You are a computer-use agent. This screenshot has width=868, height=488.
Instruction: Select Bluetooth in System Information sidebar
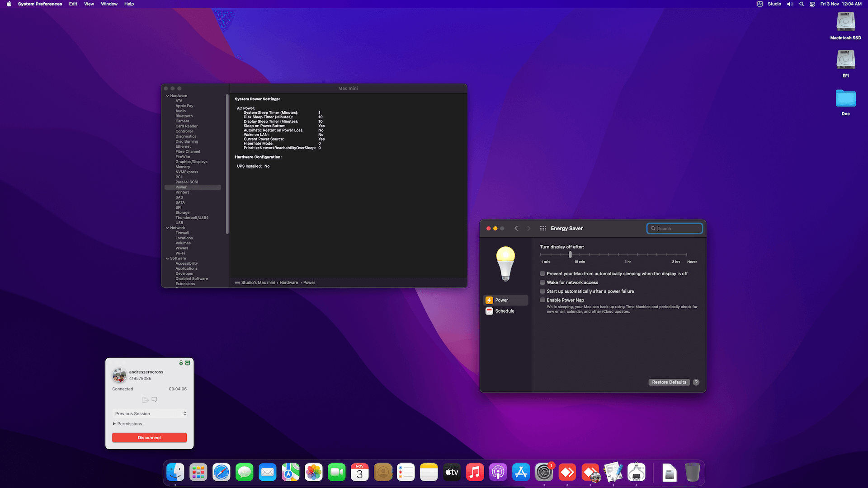tap(184, 116)
